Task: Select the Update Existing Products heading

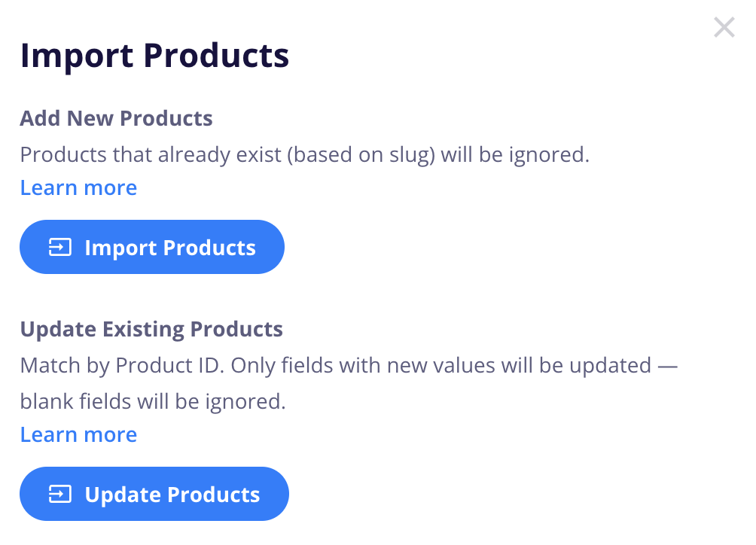Action: click(151, 330)
